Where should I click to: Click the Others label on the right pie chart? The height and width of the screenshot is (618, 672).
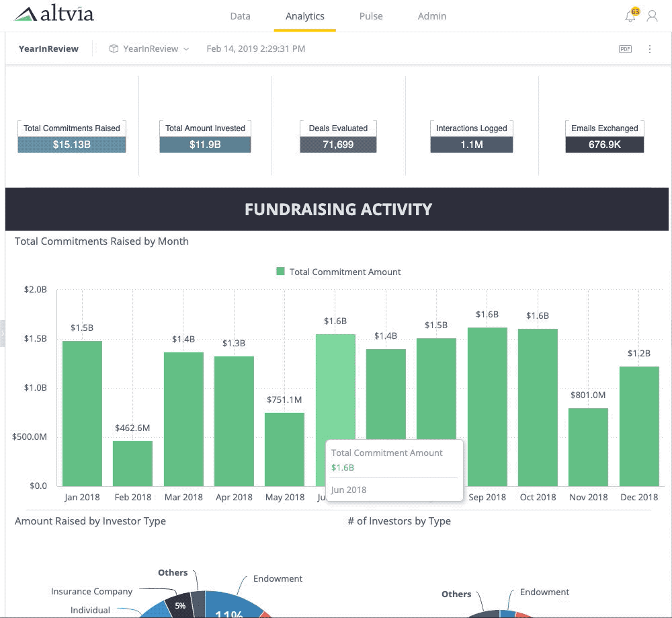pyautogui.click(x=456, y=594)
